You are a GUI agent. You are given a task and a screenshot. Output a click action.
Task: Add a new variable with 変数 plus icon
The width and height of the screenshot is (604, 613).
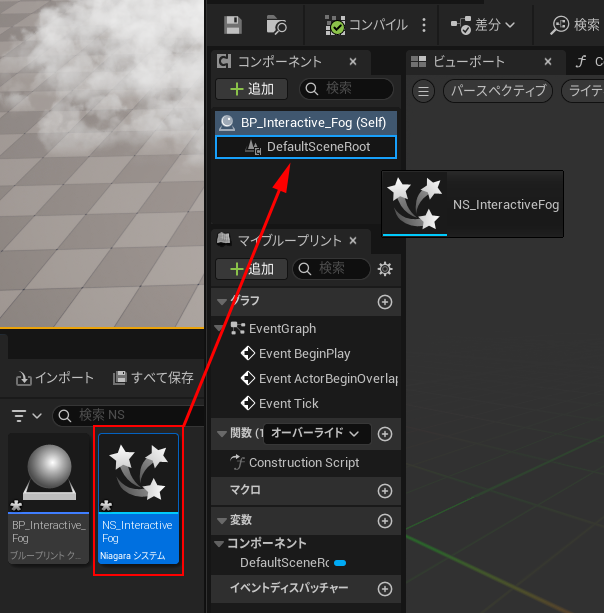point(384,521)
